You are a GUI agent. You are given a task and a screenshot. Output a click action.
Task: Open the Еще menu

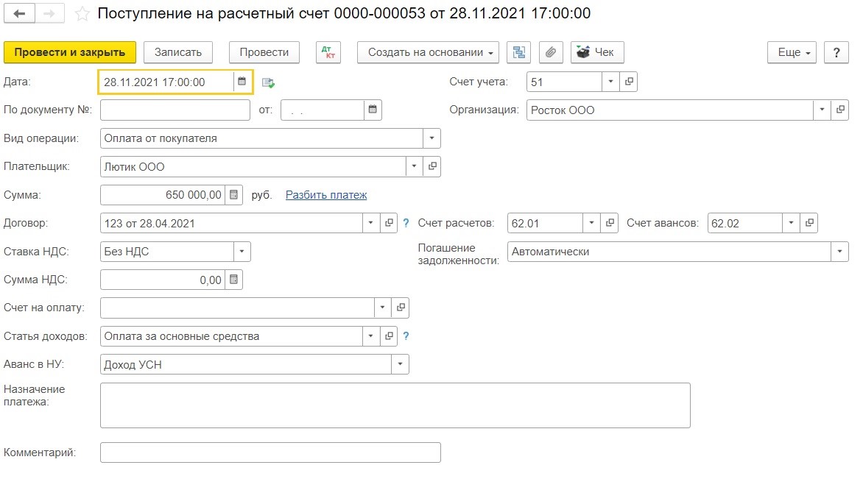coord(792,52)
